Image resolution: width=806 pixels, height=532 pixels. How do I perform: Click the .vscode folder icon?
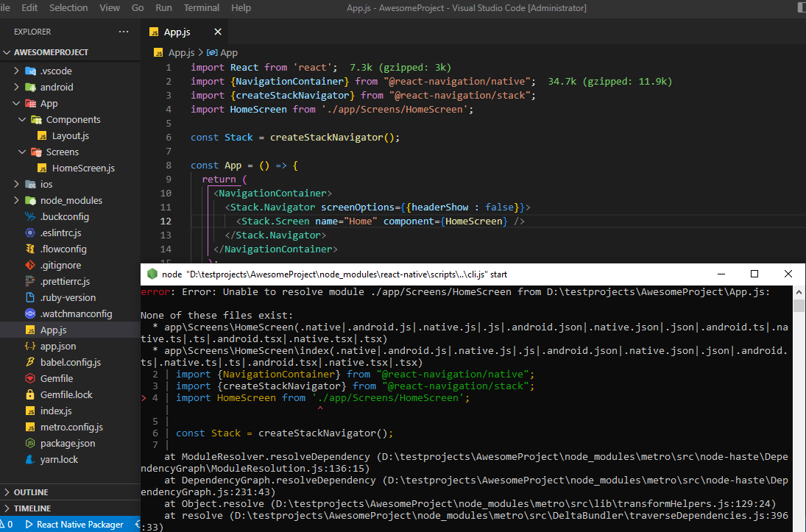30,71
